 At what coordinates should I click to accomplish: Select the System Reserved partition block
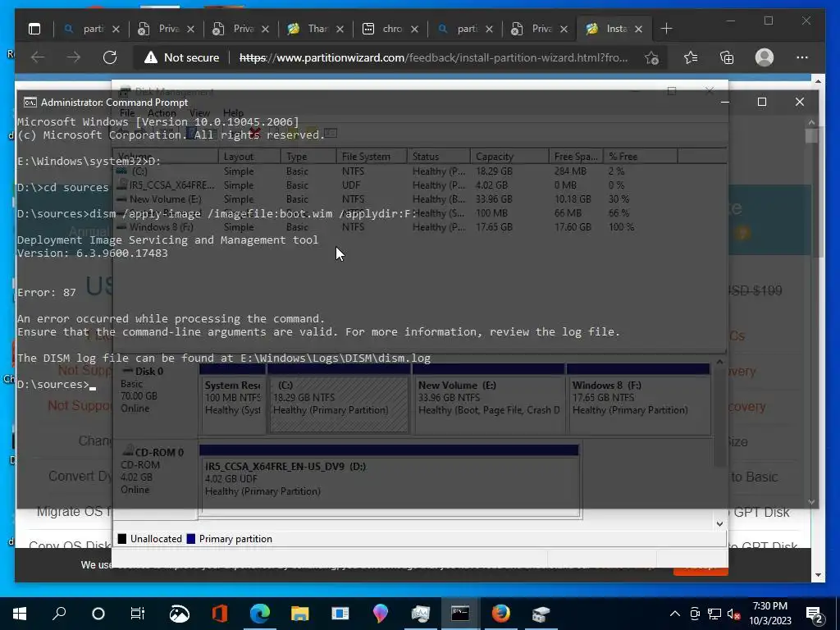coord(232,399)
